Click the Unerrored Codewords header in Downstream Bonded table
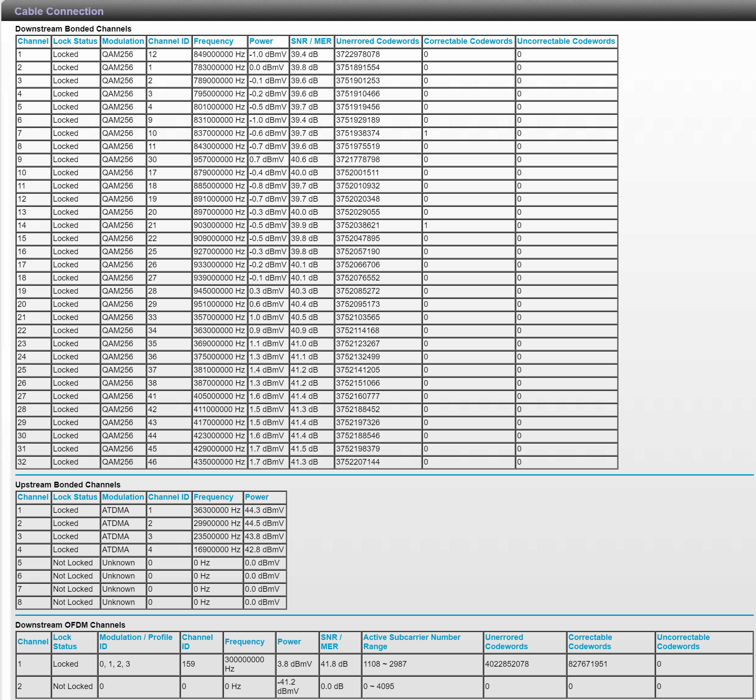This screenshot has height=700, width=756. point(377,41)
